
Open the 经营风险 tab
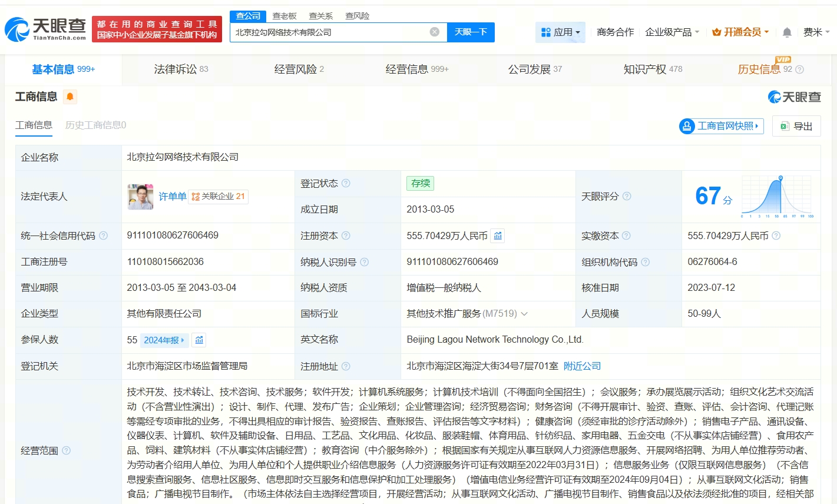pos(299,69)
